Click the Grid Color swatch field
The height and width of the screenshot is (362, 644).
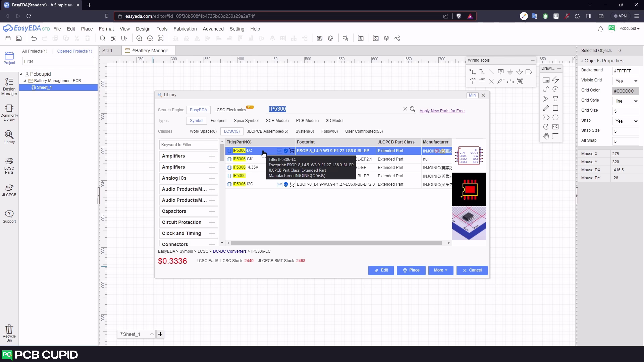point(626,91)
